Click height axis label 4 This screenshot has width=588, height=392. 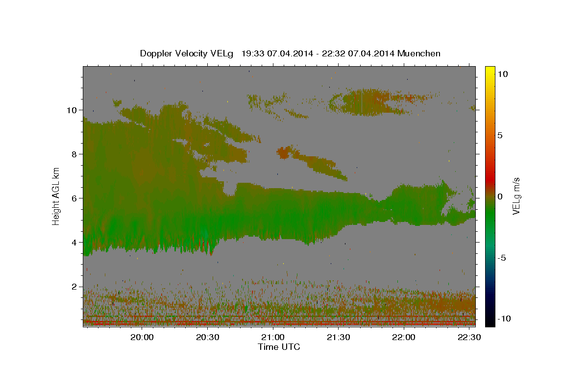point(74,243)
